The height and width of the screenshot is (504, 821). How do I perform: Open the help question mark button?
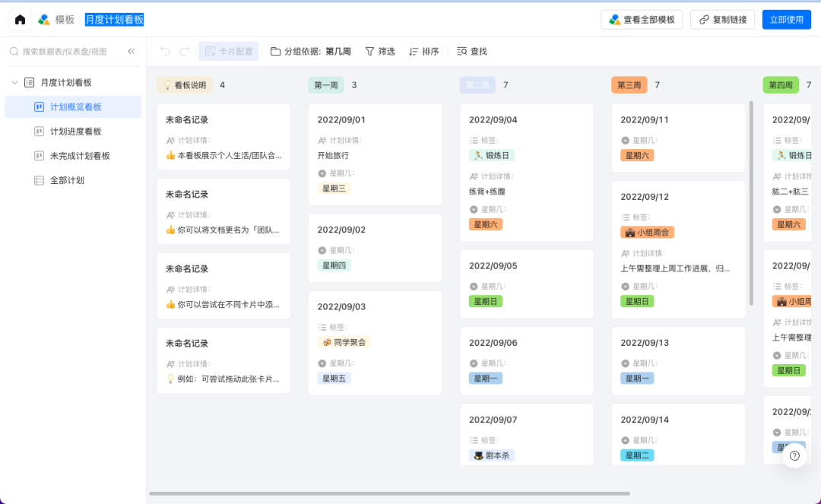tap(794, 456)
